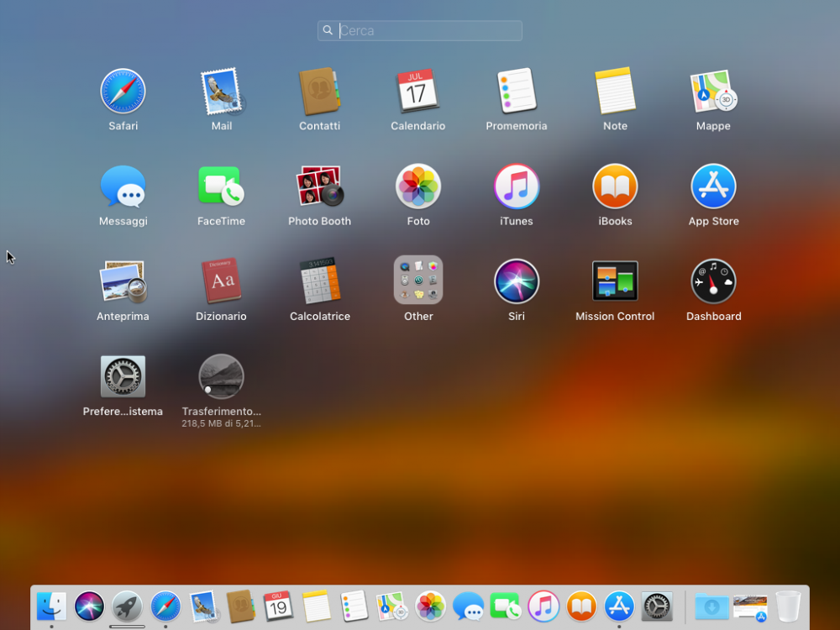Click the magnifier icon in search box
Screen dimensions: 840x630
(x=328, y=30)
